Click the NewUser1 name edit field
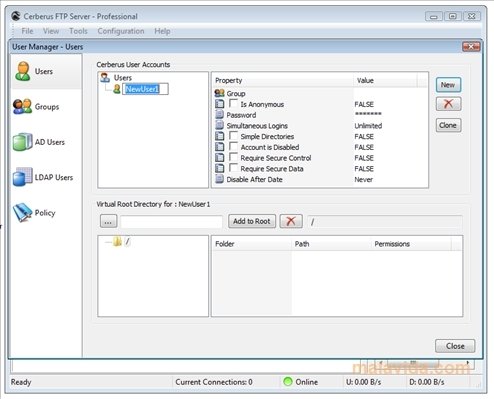 pos(146,89)
